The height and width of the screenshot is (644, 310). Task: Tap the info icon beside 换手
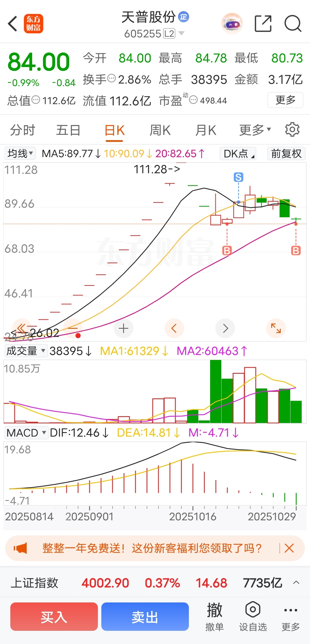pos(111,78)
